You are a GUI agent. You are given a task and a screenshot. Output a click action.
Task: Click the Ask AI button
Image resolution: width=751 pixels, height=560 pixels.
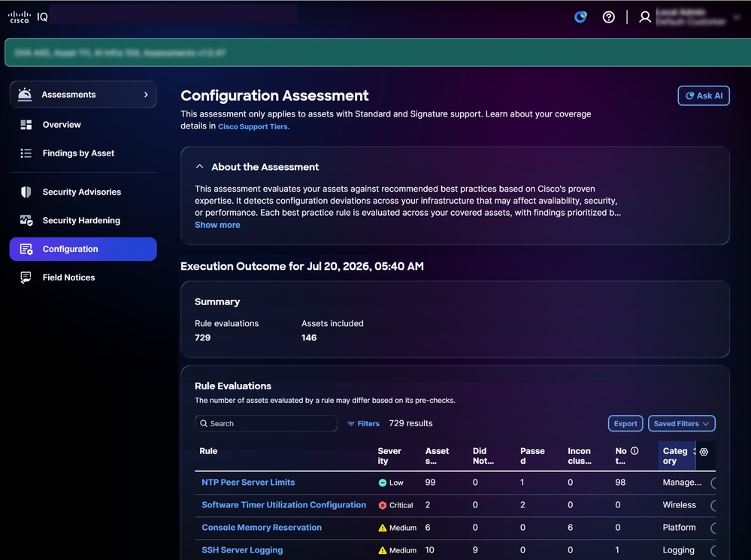point(704,95)
